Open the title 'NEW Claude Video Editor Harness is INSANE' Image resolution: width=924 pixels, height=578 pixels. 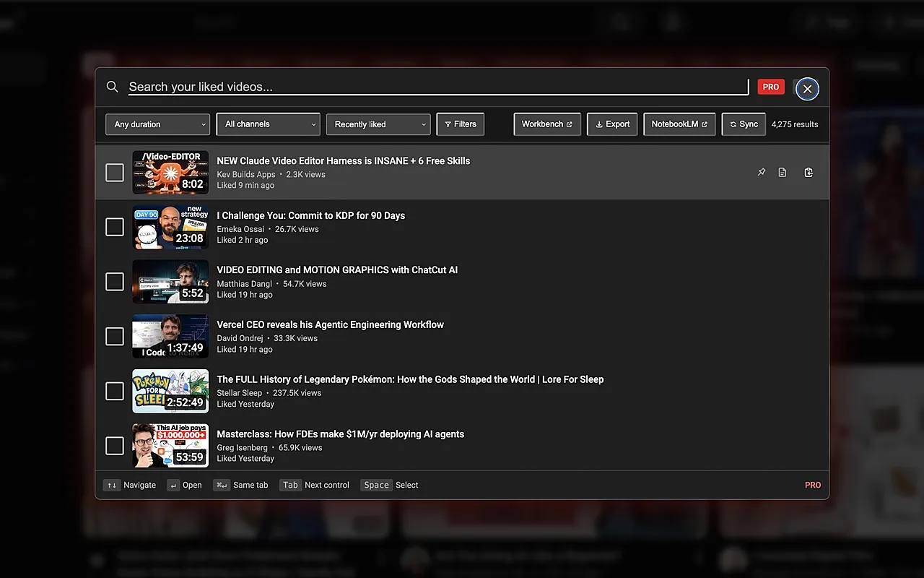click(x=344, y=161)
